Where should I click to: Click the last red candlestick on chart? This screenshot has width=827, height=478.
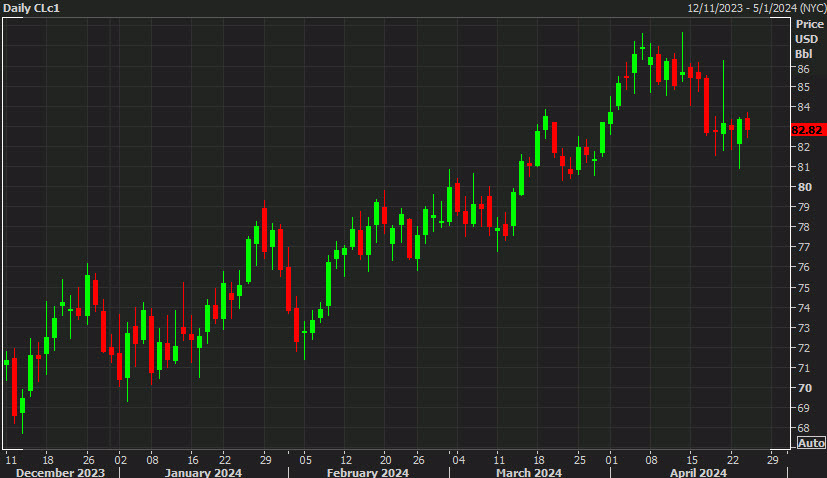[747, 124]
